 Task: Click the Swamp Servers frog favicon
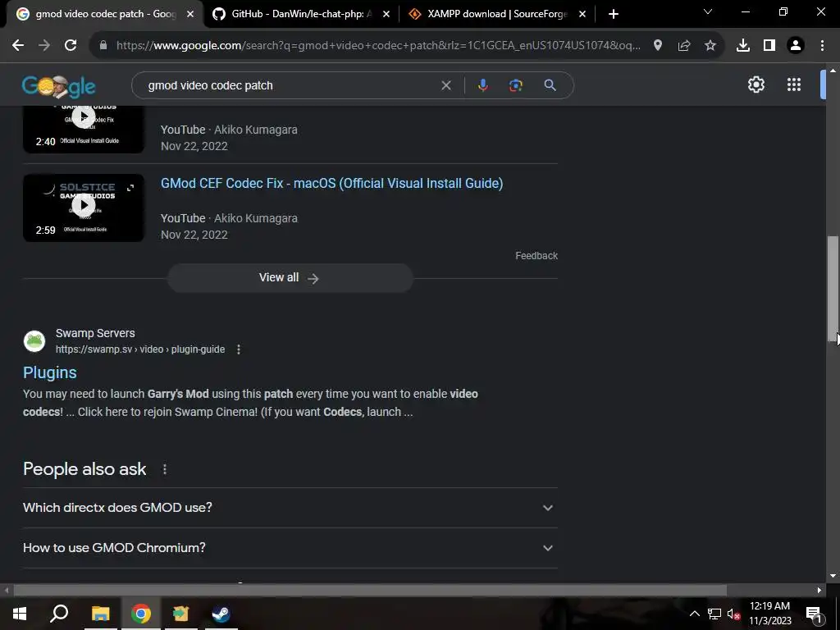(x=34, y=341)
